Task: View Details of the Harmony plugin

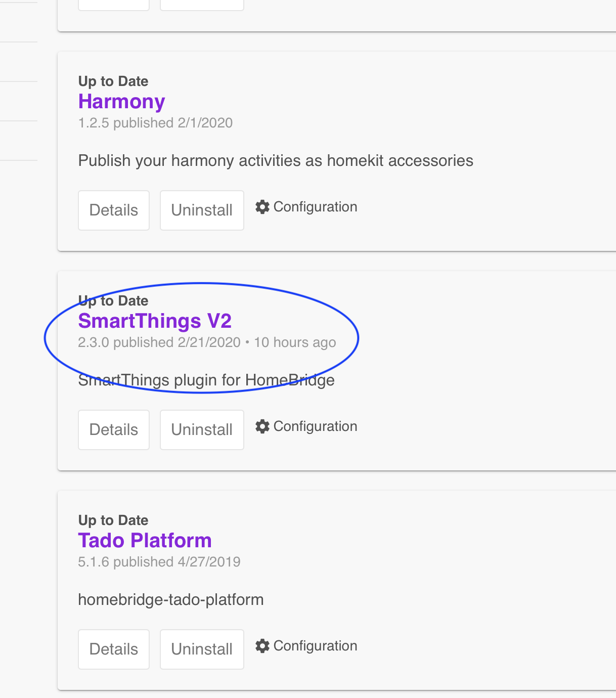Action: tap(113, 210)
